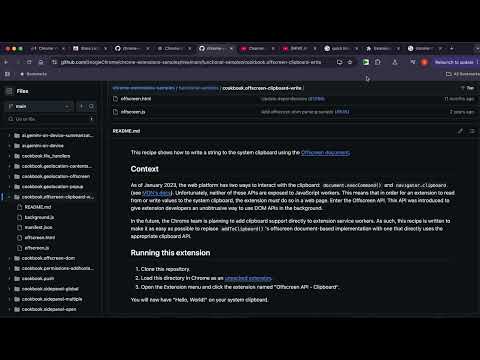
Task: Select the cookbook.sidepanel-multiple folder
Action: pyautogui.click(x=52, y=299)
